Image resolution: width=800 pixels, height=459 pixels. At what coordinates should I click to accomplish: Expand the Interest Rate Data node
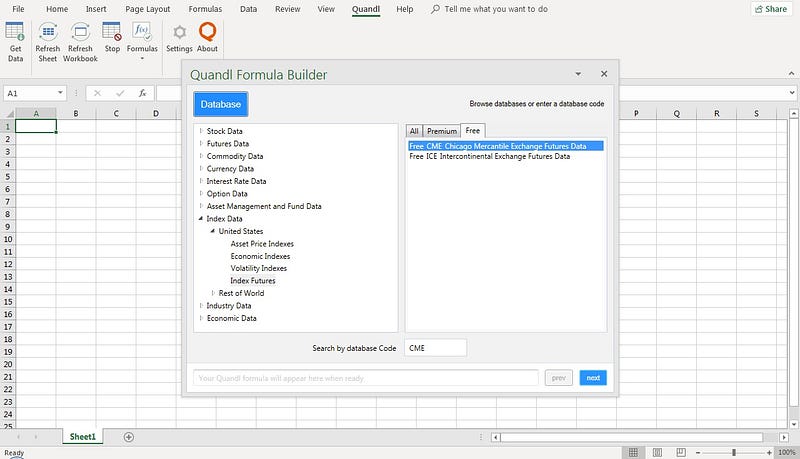click(201, 181)
